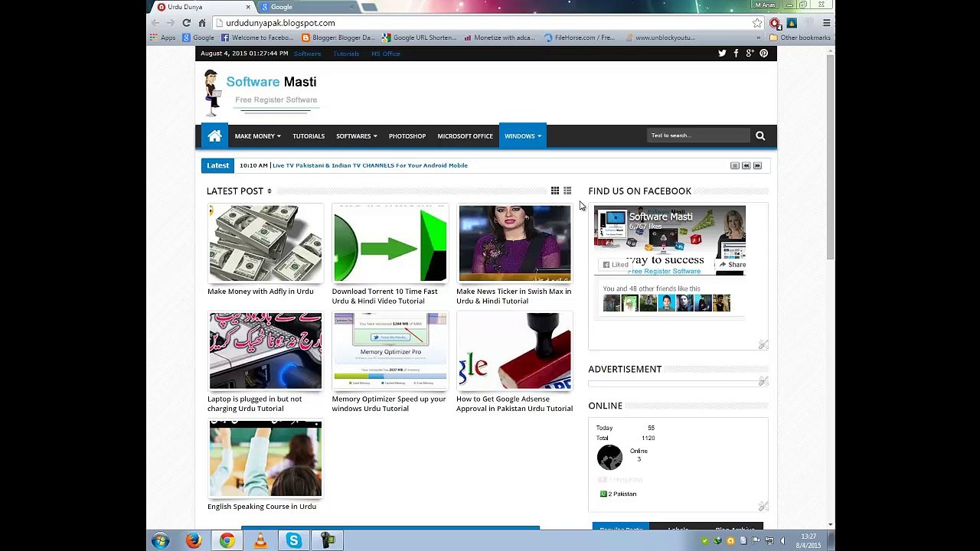Expand the Windows dropdown menu

point(523,136)
